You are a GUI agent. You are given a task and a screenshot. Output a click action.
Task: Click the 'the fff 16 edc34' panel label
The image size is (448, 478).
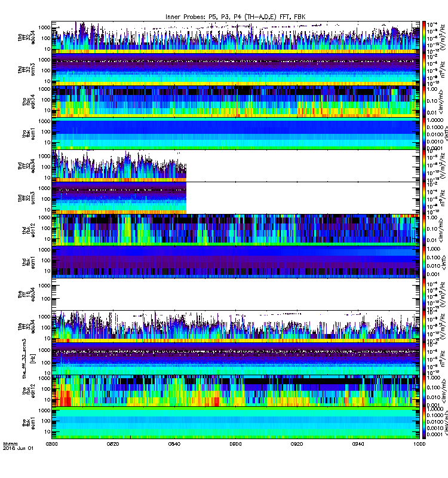click(x=26, y=295)
